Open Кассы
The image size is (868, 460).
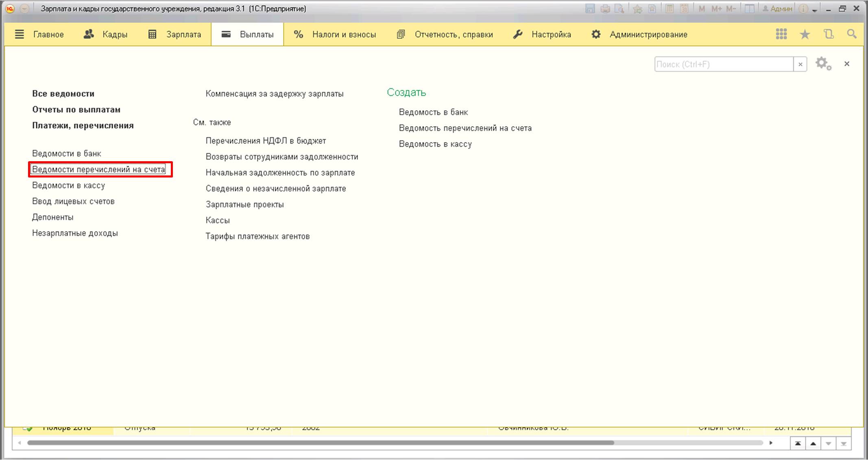218,220
